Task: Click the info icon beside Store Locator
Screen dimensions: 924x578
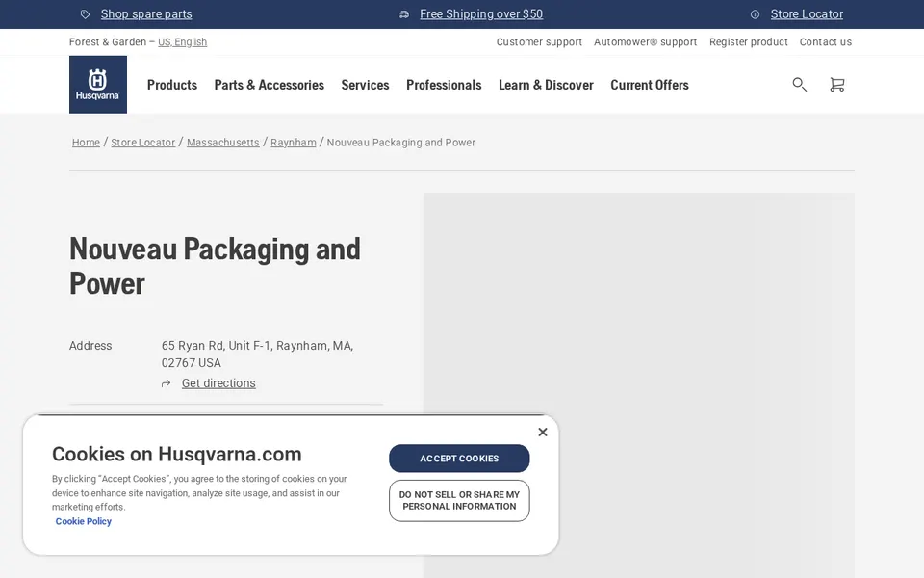Action: coord(755,14)
